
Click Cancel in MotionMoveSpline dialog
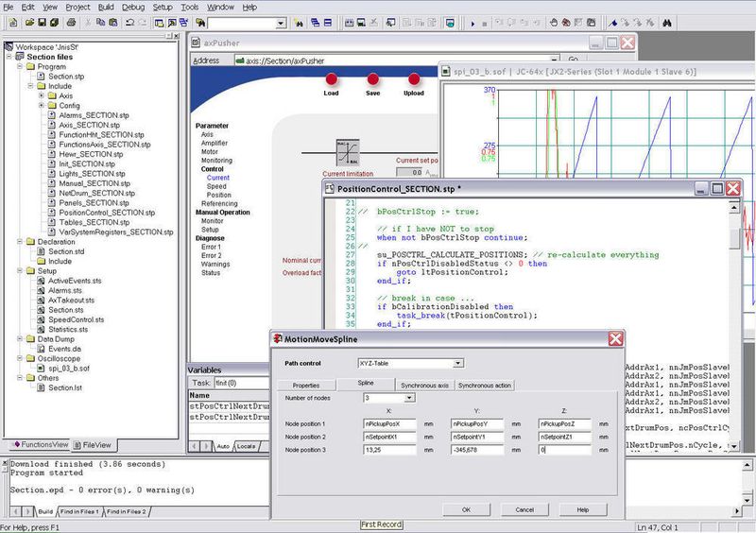pos(524,510)
